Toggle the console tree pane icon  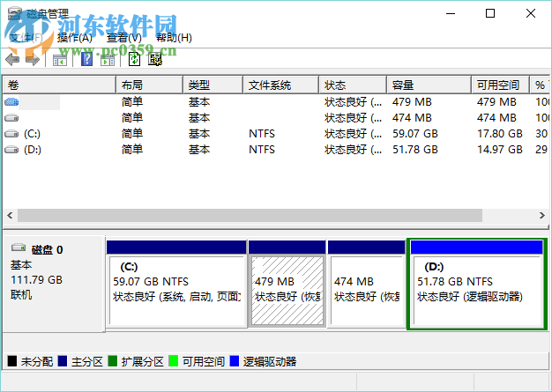tap(59, 60)
